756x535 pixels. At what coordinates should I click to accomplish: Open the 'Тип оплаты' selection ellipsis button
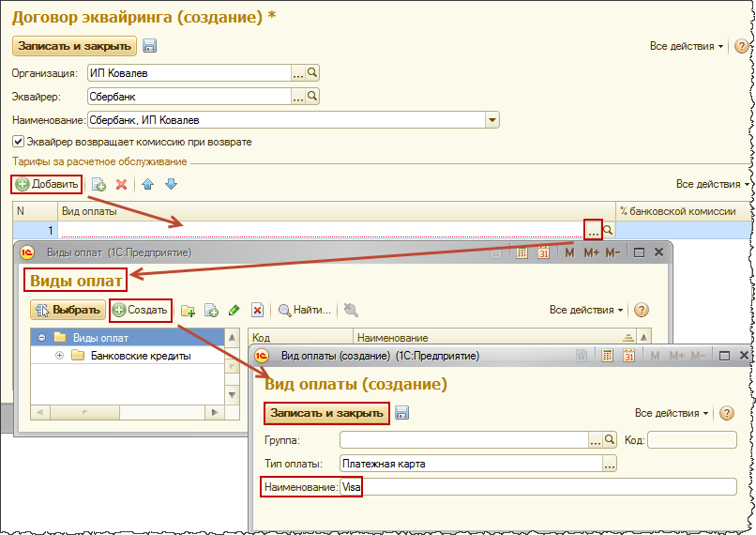[x=610, y=464]
